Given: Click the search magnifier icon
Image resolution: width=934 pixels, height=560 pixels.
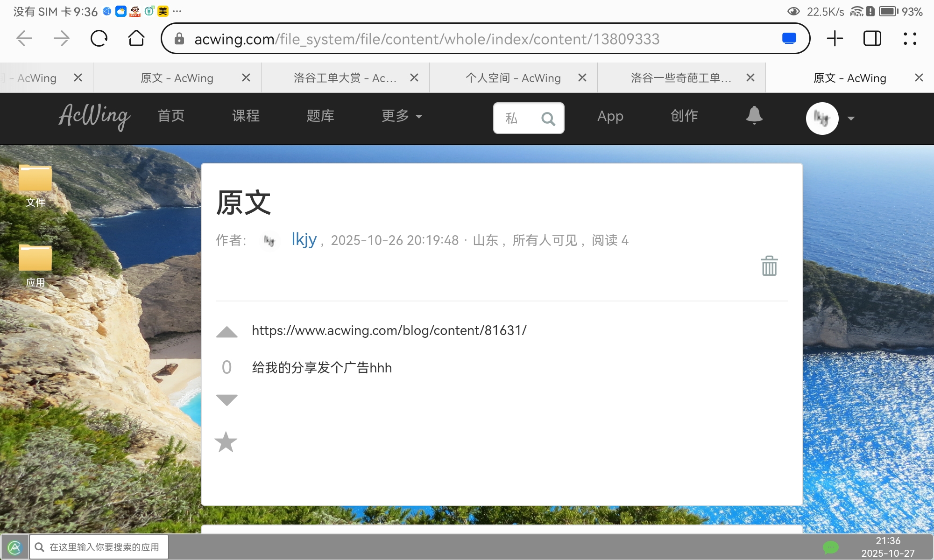Looking at the screenshot, I should pos(548,119).
